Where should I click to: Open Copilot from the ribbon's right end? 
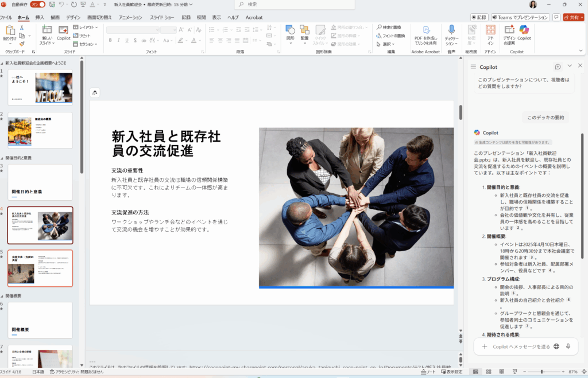pyautogui.click(x=524, y=32)
